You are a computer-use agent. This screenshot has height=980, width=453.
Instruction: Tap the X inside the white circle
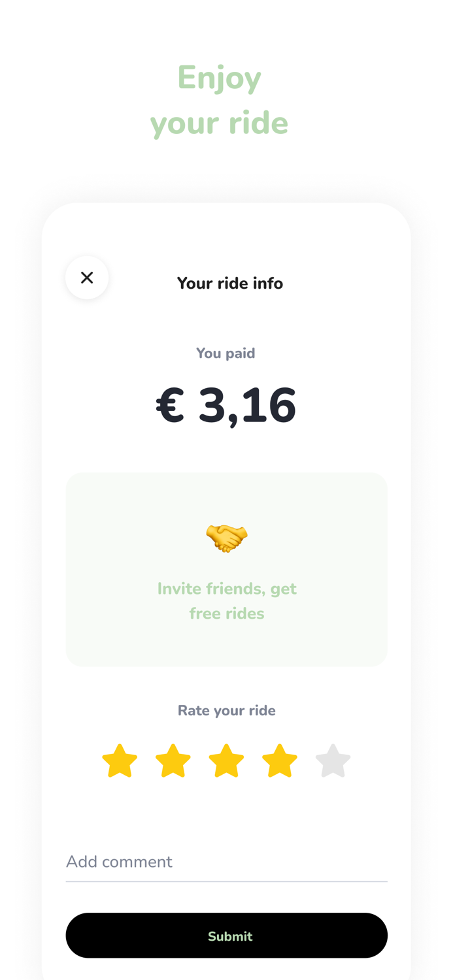coord(87,277)
